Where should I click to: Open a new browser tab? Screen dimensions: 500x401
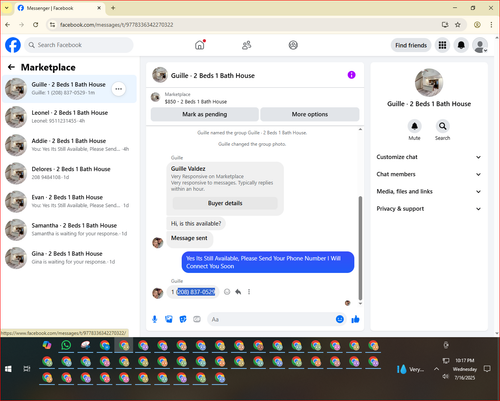(113, 8)
